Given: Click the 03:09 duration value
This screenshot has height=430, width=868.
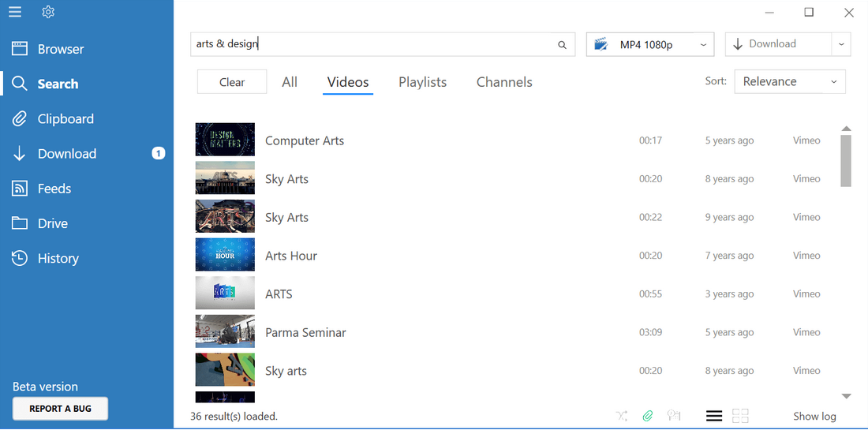Looking at the screenshot, I should pos(650,333).
